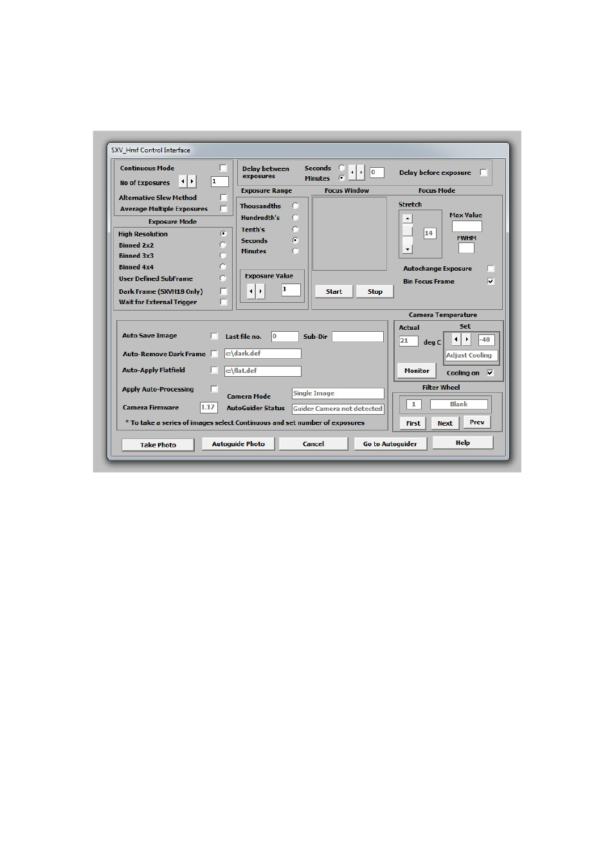The image size is (614, 868).
Task: Select Thousandths exposure range
Action: pos(296,206)
